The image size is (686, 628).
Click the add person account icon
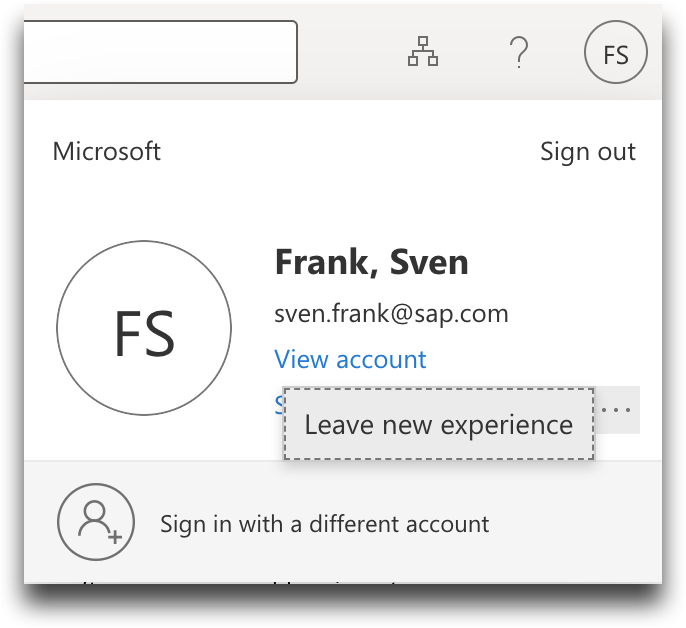96,522
